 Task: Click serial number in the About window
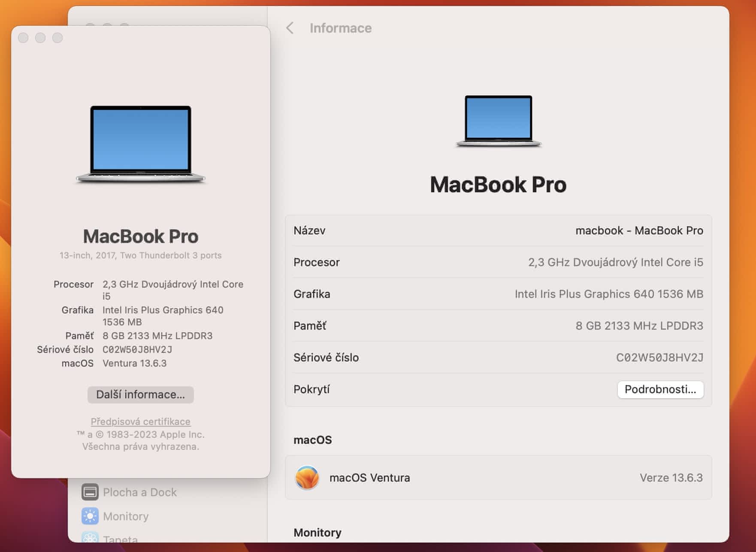(x=137, y=349)
